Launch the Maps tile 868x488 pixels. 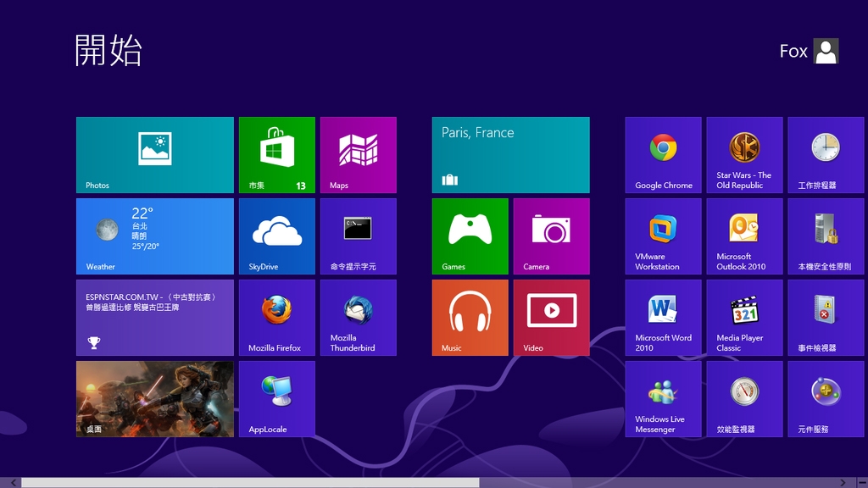pos(359,155)
